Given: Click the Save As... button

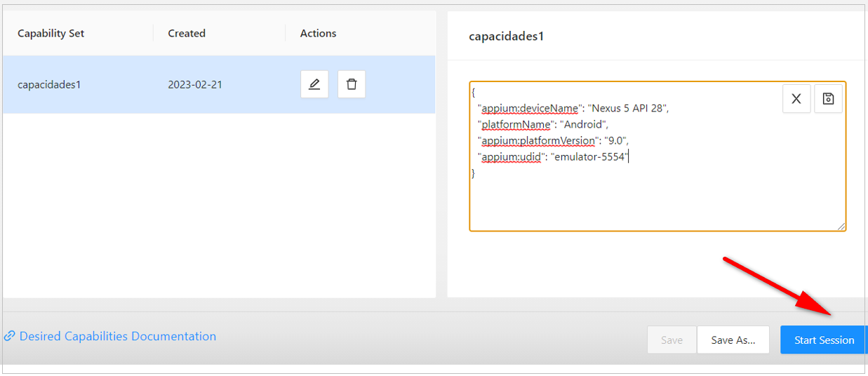Looking at the screenshot, I should (x=733, y=340).
